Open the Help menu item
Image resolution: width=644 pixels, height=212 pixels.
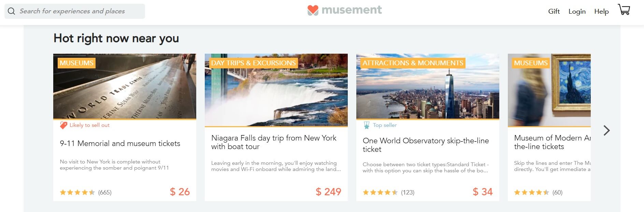coord(601,11)
